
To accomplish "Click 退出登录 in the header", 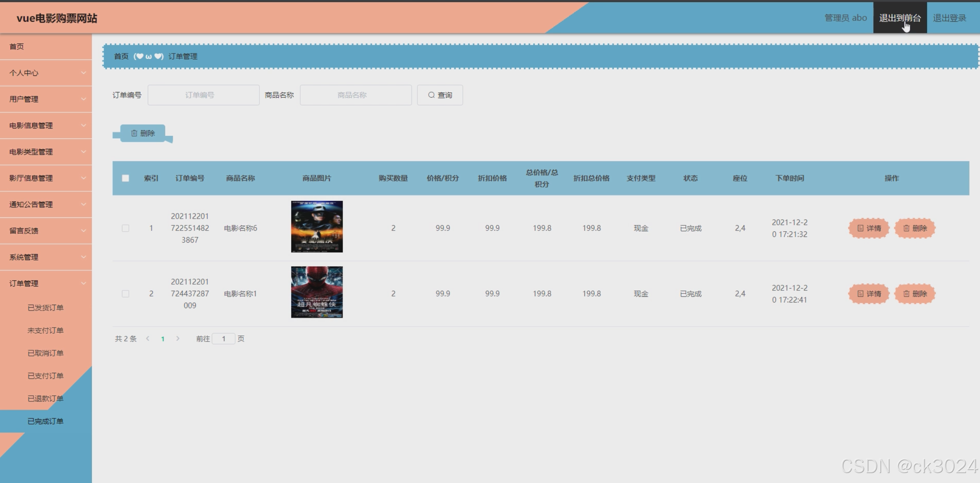I will 949,18.
